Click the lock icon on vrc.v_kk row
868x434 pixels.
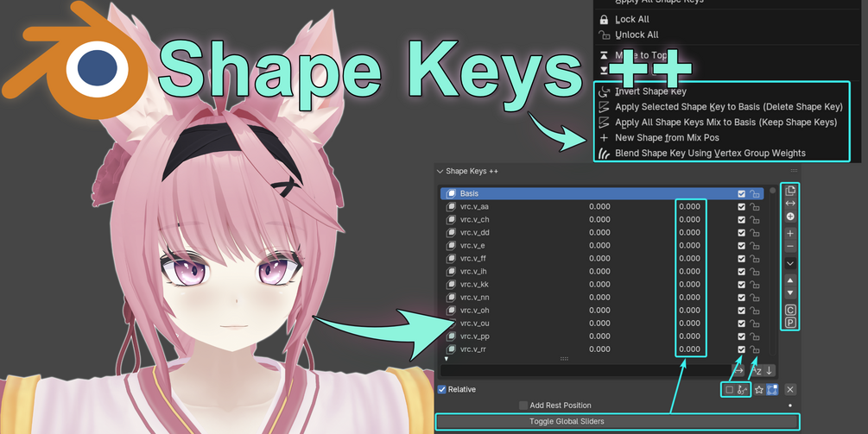(x=755, y=284)
